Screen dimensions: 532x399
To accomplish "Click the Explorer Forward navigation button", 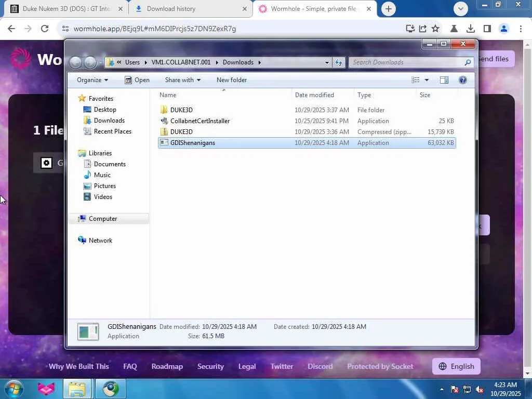I will (90, 62).
